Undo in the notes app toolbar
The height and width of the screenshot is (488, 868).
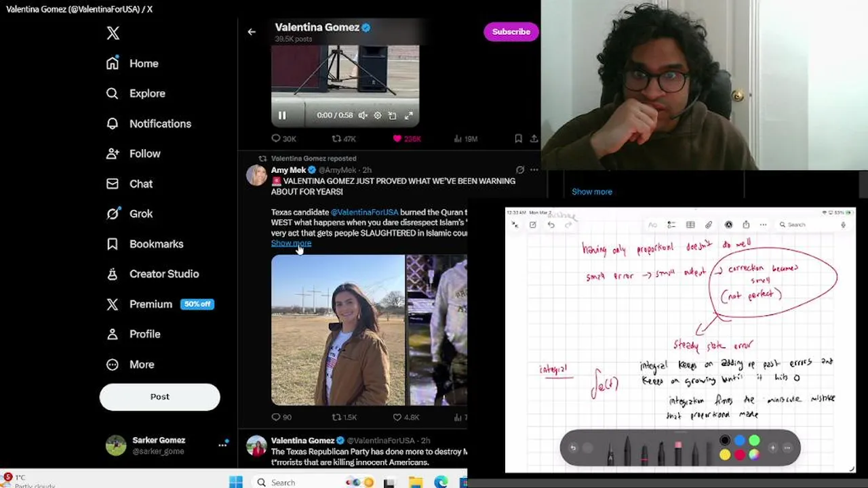click(x=551, y=225)
